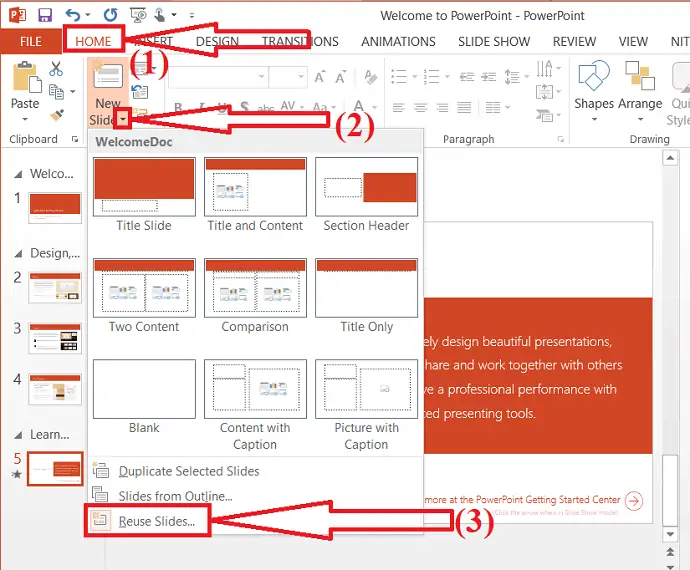The height and width of the screenshot is (570, 690).
Task: Click the Clear All Formatting icon
Action: click(371, 77)
